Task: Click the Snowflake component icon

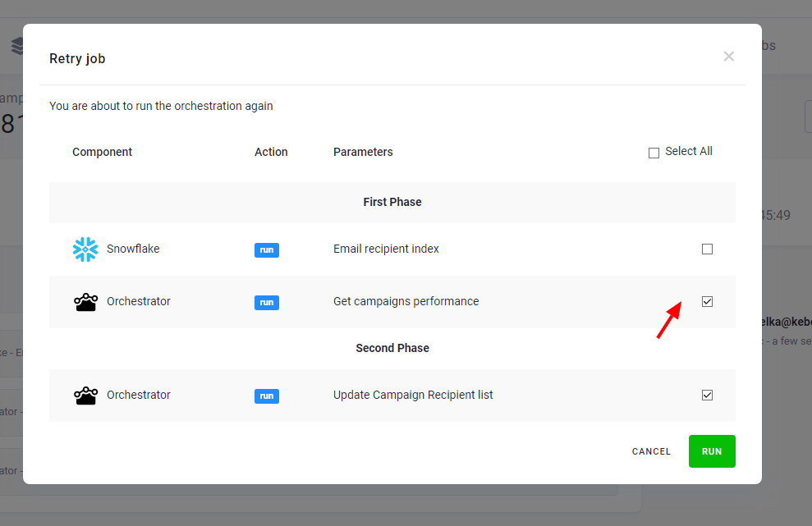Action: pyautogui.click(x=85, y=249)
